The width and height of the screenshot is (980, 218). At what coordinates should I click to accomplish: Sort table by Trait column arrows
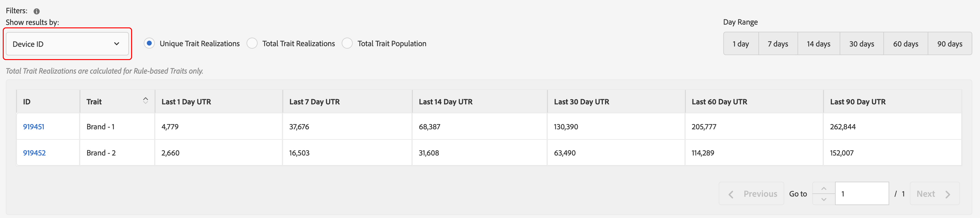145,100
